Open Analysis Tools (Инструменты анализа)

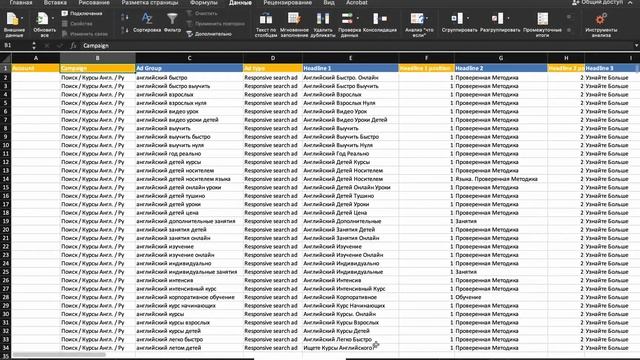601,24
